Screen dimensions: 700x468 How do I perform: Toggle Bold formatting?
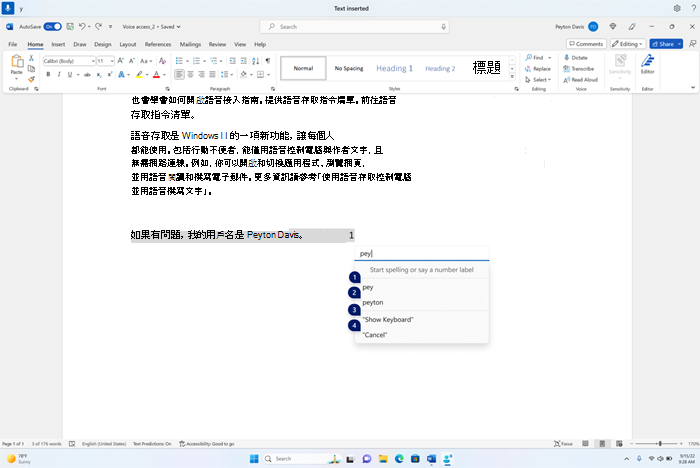click(48, 75)
